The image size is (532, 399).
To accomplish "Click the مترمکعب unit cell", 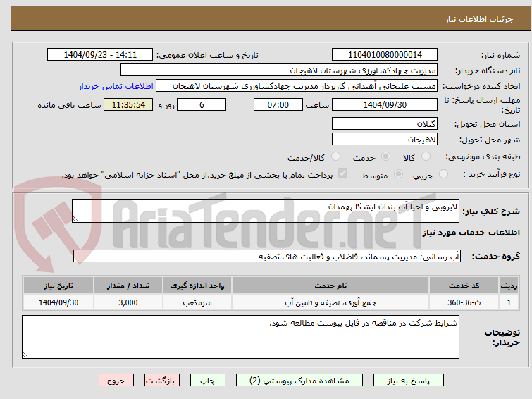I will (197, 302).
